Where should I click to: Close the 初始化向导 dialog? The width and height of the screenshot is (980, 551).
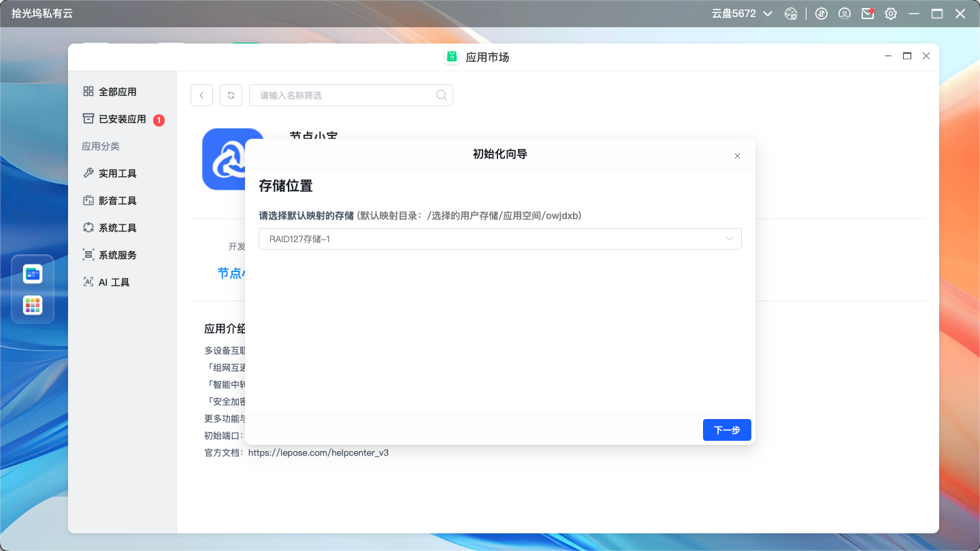737,156
